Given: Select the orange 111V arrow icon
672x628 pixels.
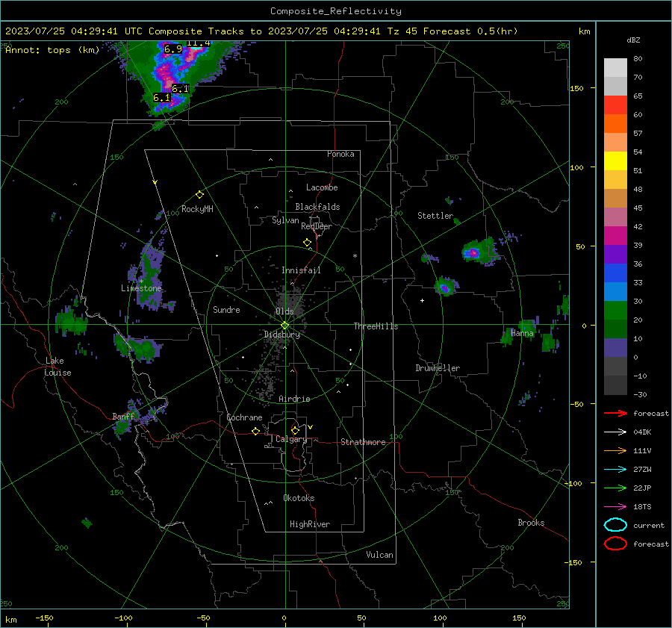Looking at the screenshot, I should pyautogui.click(x=615, y=450).
